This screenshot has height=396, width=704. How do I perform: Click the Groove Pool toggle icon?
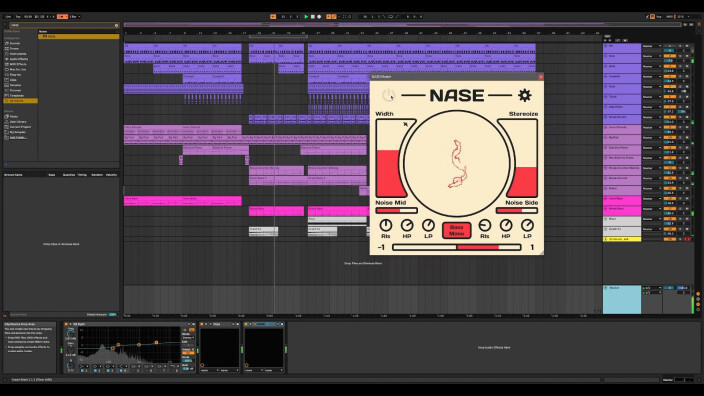pyautogui.click(x=5, y=315)
